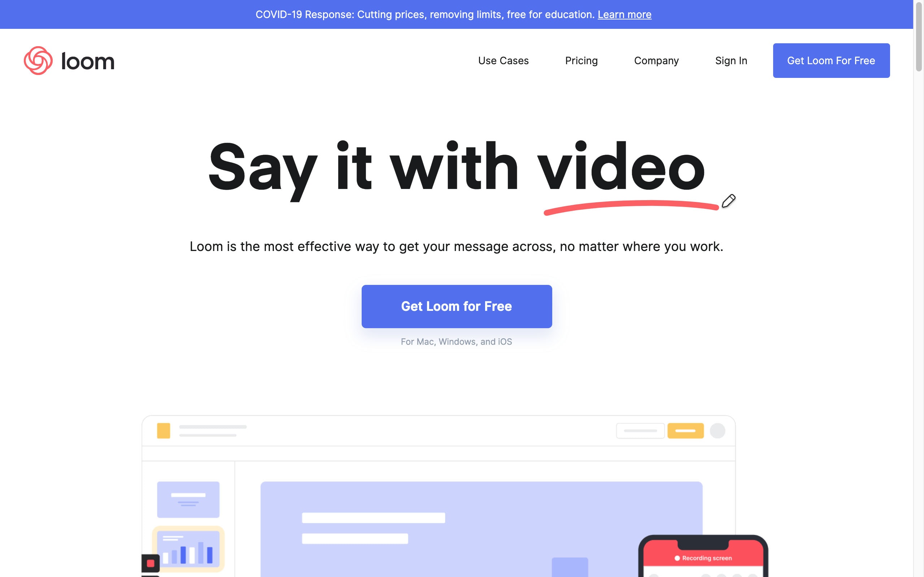This screenshot has width=924, height=577.
Task: Click Get Loom for Free button
Action: click(x=456, y=307)
